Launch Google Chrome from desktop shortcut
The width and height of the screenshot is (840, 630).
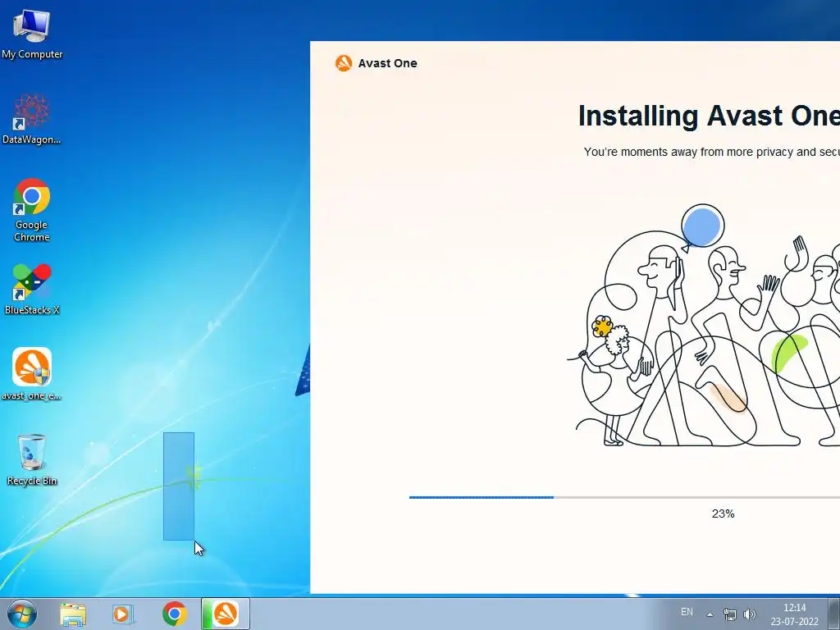click(32, 209)
